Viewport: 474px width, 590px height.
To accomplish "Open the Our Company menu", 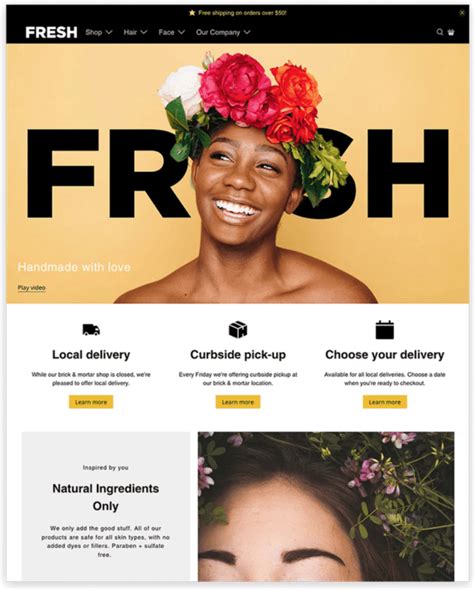I will point(223,32).
